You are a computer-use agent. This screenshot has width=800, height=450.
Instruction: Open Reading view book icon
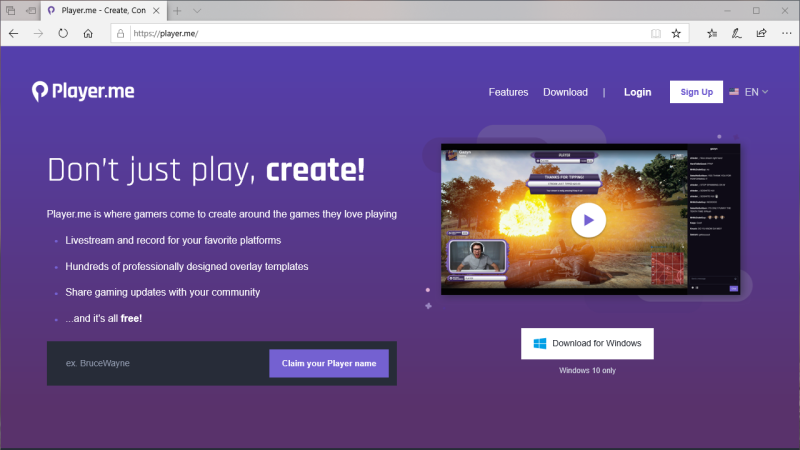[656, 34]
